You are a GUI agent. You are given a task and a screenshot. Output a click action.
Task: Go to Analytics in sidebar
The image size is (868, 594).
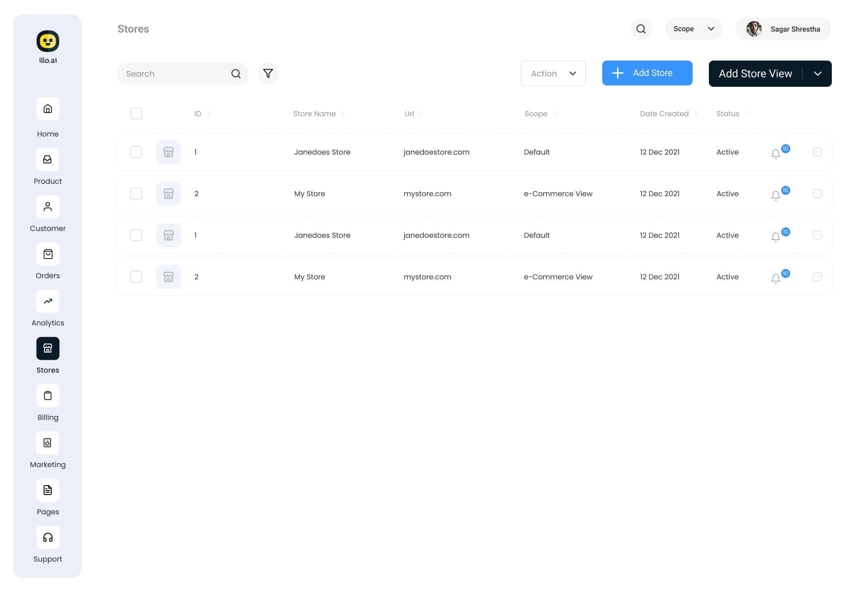[x=48, y=302]
